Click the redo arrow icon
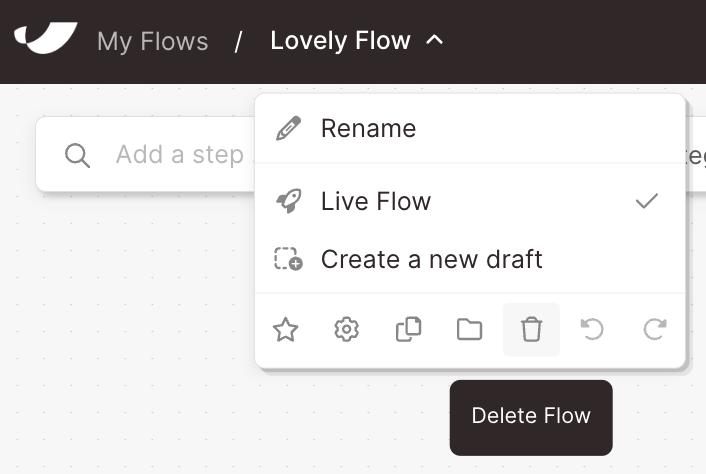The width and height of the screenshot is (706, 474). point(654,330)
